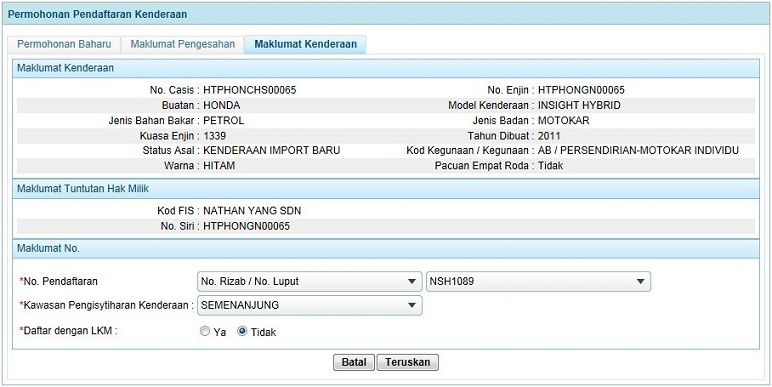This screenshot has height=387, width=772.
Task: Click the Teruskan button
Action: point(408,363)
